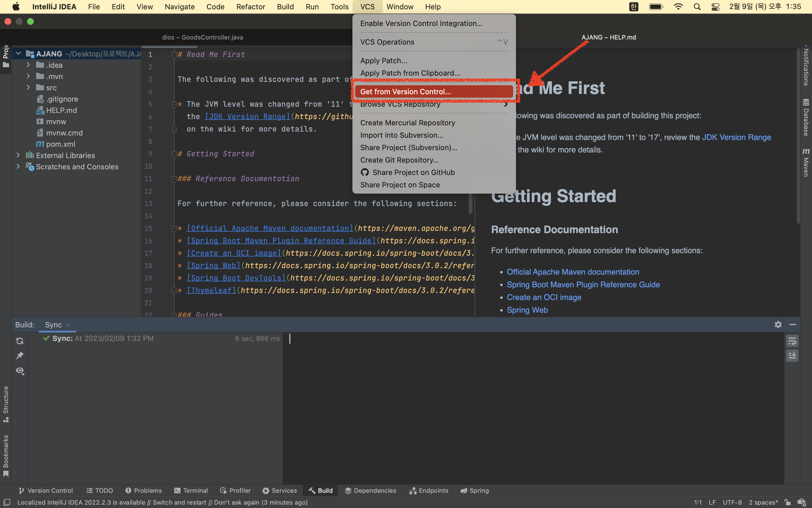Close the Sync tab in Build panel

(x=68, y=325)
